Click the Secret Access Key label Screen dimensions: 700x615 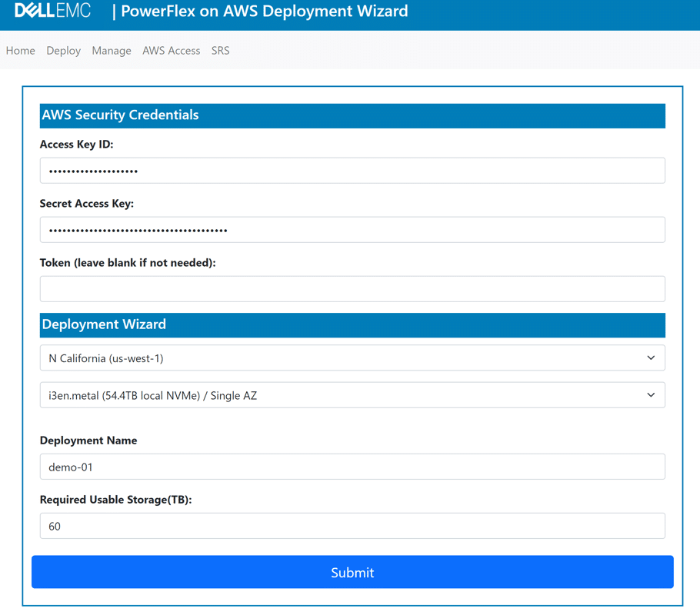coord(87,204)
